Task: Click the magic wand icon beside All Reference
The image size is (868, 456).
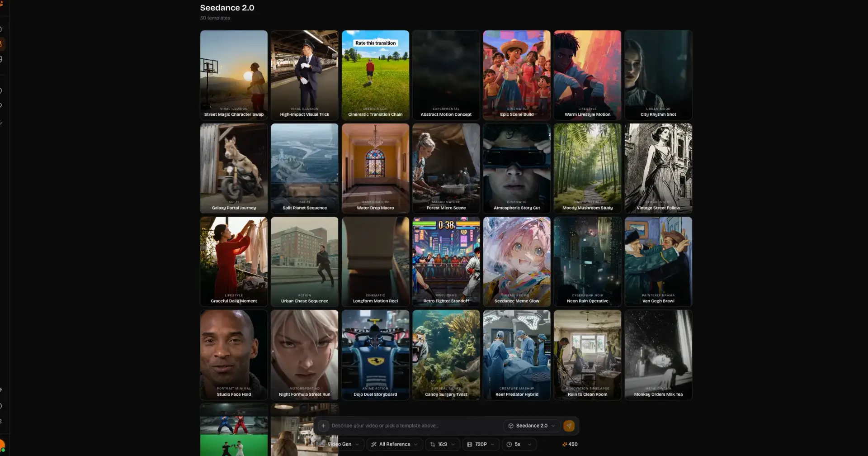Action: click(373, 444)
